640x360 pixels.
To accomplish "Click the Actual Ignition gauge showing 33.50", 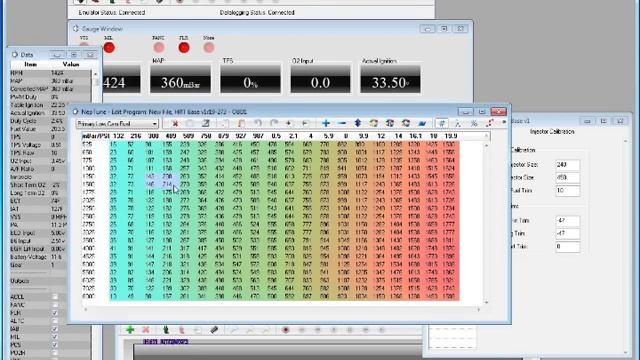I will [x=390, y=79].
